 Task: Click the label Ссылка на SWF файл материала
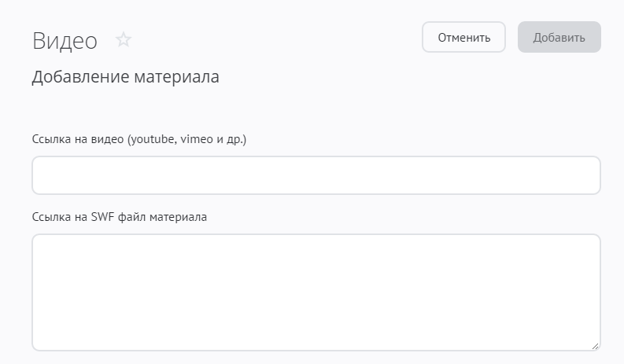[x=120, y=217]
